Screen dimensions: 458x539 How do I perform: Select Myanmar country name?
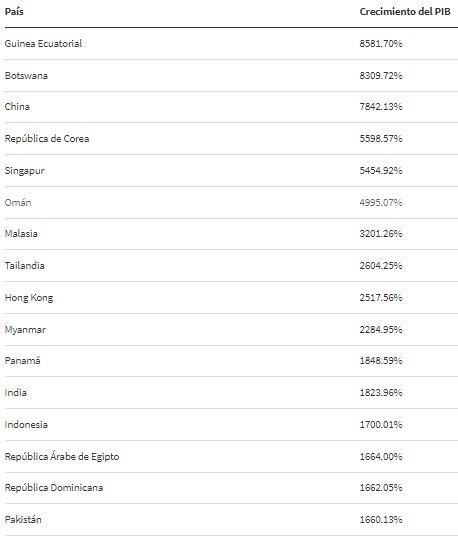(25, 330)
